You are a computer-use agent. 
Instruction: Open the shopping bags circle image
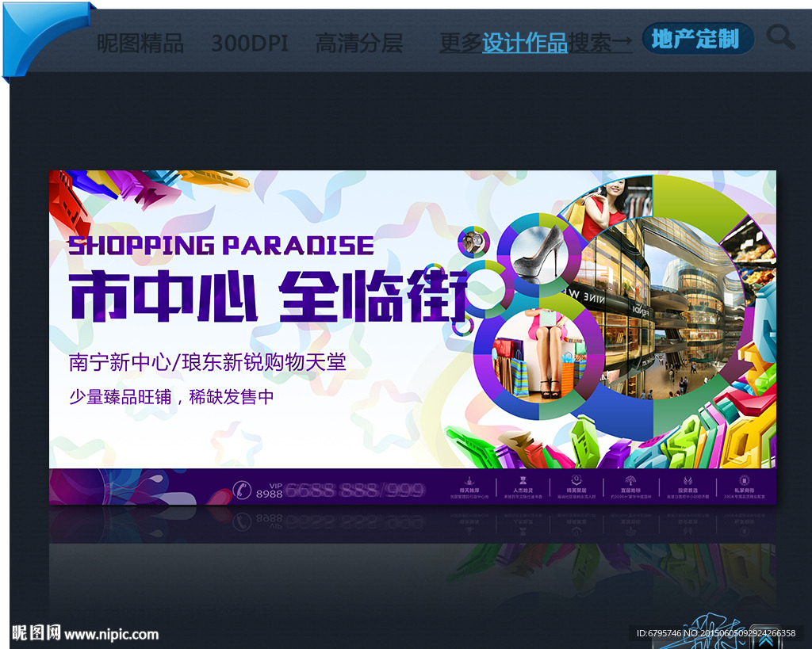coord(538,354)
